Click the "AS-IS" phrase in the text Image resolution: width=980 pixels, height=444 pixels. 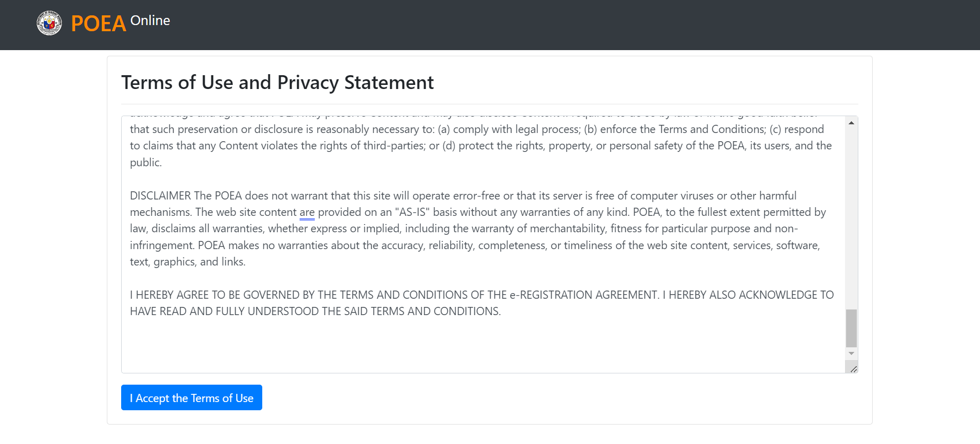click(412, 212)
